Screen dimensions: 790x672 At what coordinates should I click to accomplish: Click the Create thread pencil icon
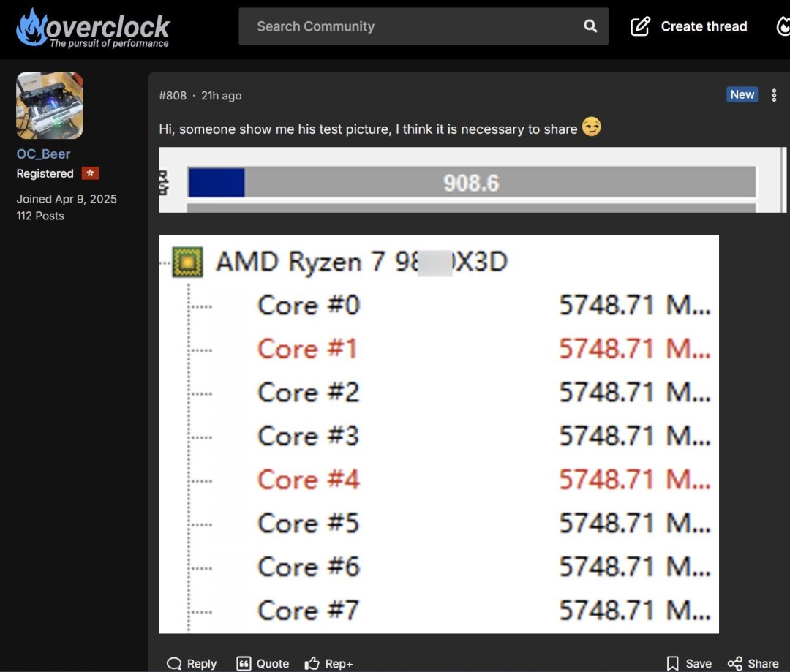[x=640, y=26]
